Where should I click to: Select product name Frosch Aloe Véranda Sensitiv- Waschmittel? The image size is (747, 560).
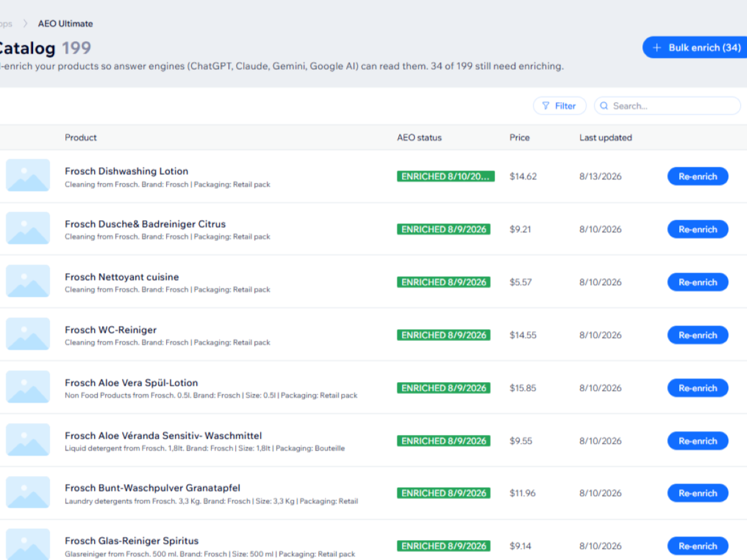pos(163,436)
